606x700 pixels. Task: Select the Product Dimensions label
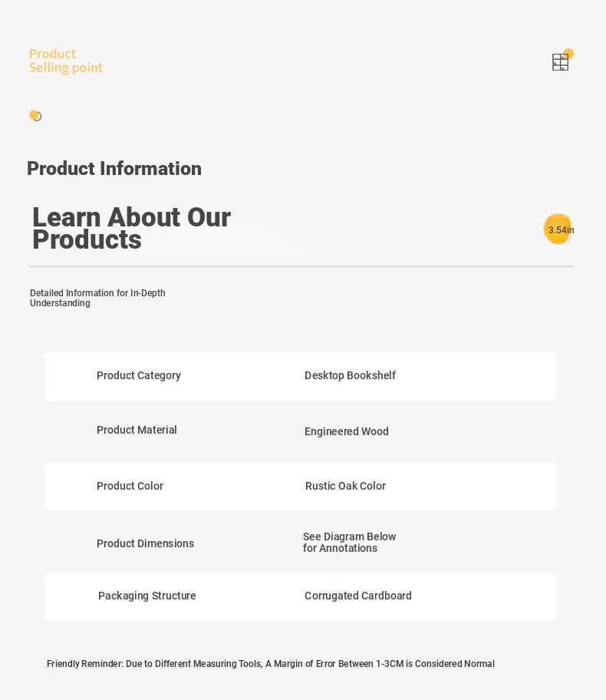tap(145, 543)
